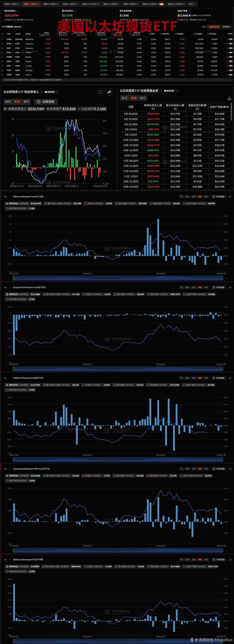234x644 pixels.
Task: Select 30天 range on Grayscale Mini Trust chart
Action: (187, 469)
